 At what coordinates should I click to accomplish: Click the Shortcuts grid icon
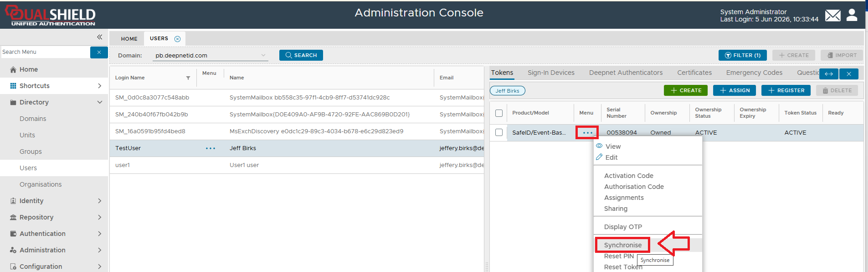point(13,86)
